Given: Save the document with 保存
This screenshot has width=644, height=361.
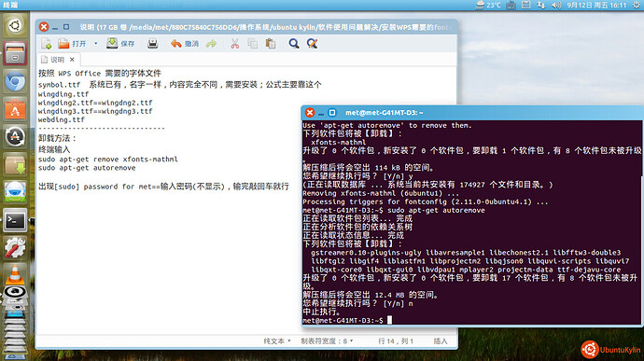Looking at the screenshot, I should [120, 44].
